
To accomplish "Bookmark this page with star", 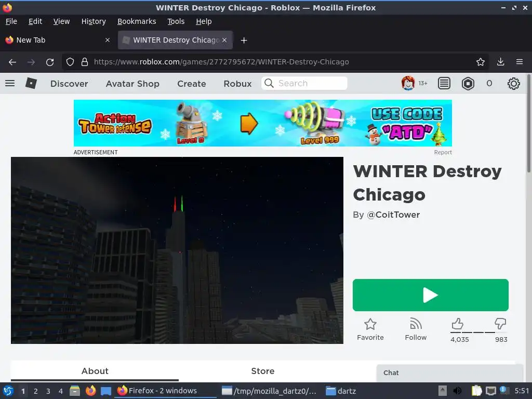I will coord(481,62).
